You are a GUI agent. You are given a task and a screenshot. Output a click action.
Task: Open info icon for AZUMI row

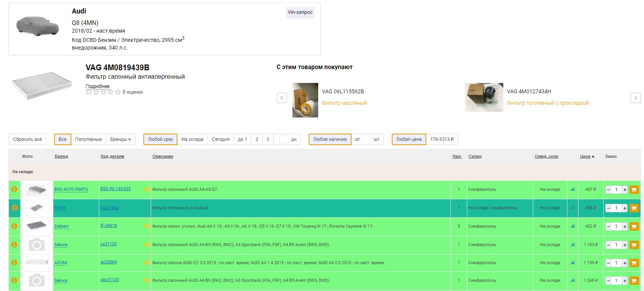pos(14,263)
